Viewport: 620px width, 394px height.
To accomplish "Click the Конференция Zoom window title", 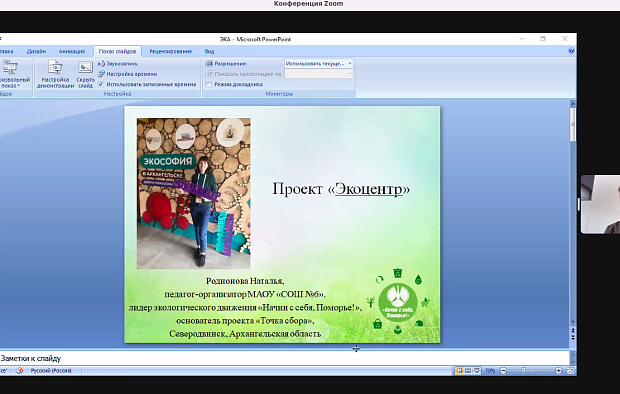I will point(308,4).
